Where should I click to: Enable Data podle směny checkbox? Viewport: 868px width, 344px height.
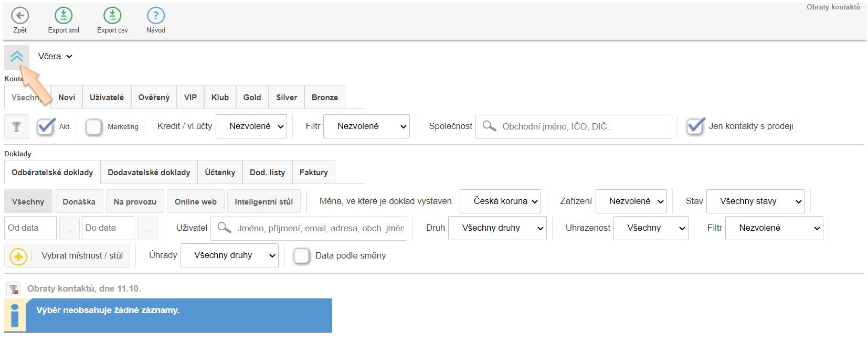(x=301, y=256)
